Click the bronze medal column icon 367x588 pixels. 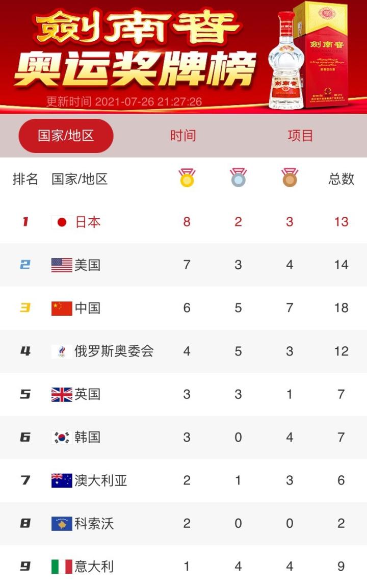(x=290, y=178)
